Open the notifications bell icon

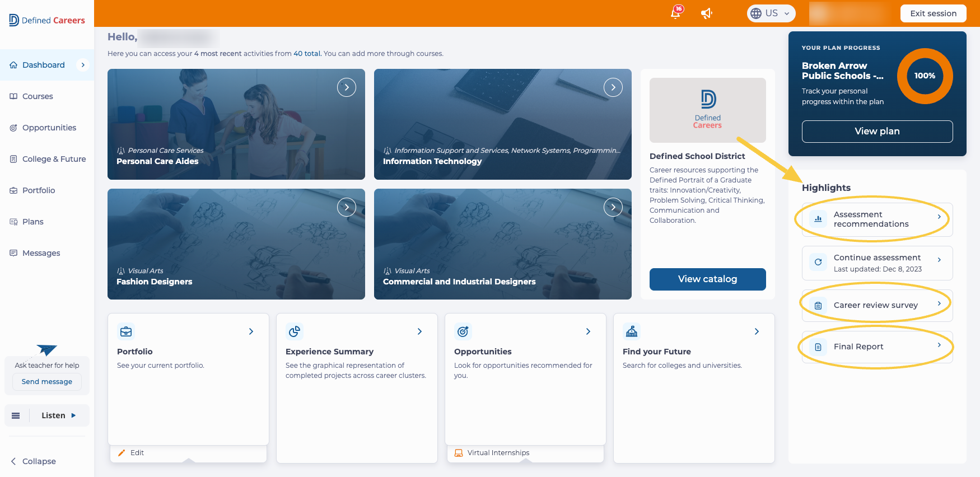coord(676,13)
